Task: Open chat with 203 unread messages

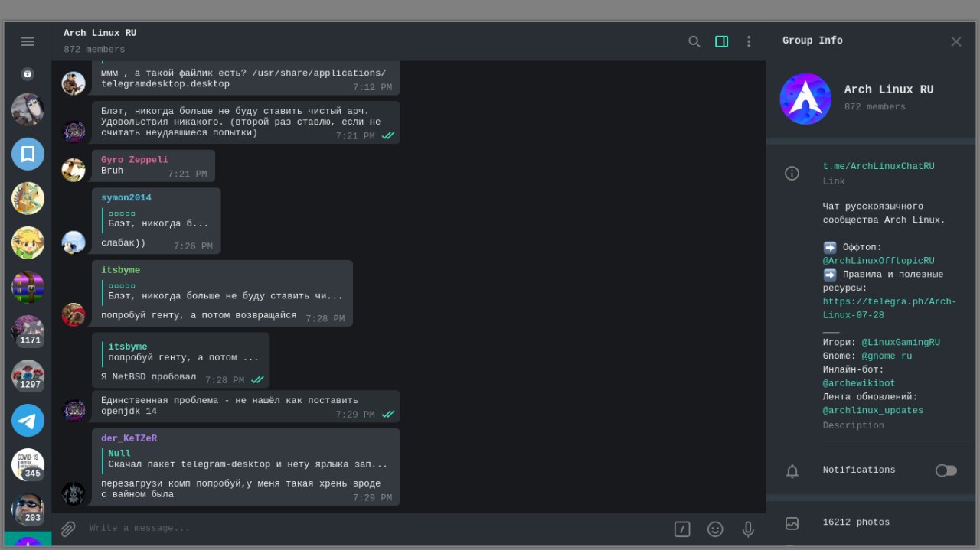Action: coord(28,509)
